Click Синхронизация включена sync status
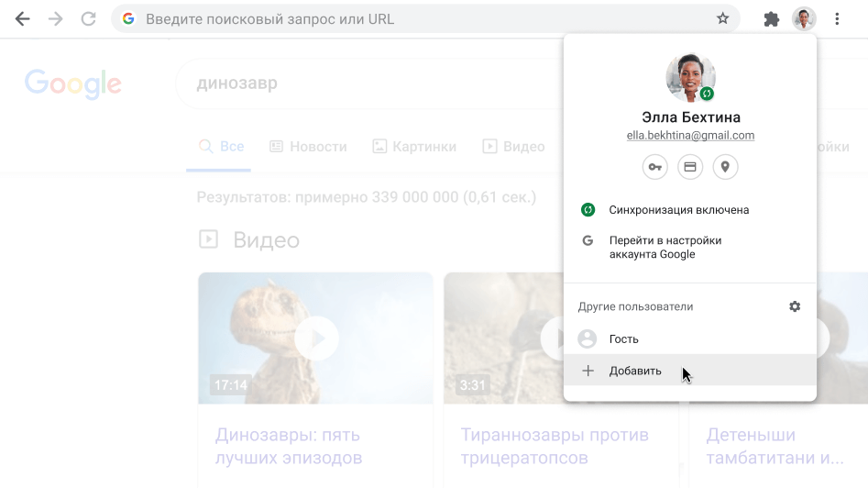This screenshot has width=868, height=488. tap(678, 210)
